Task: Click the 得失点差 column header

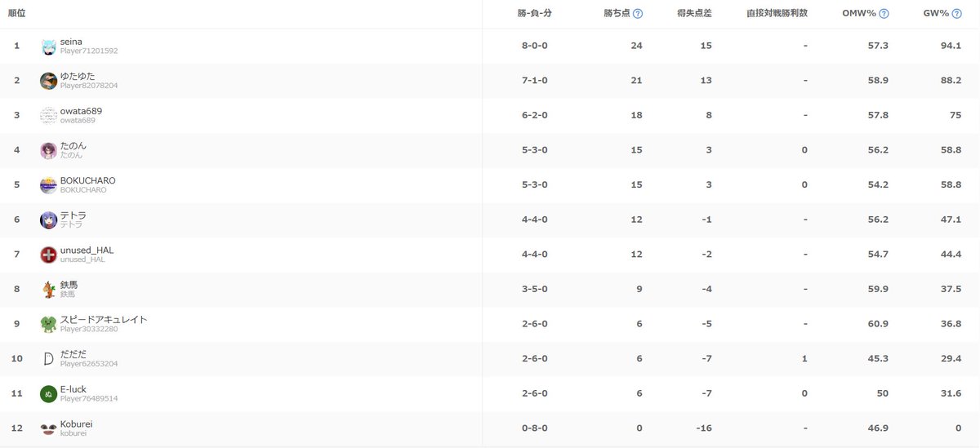Action: click(695, 14)
